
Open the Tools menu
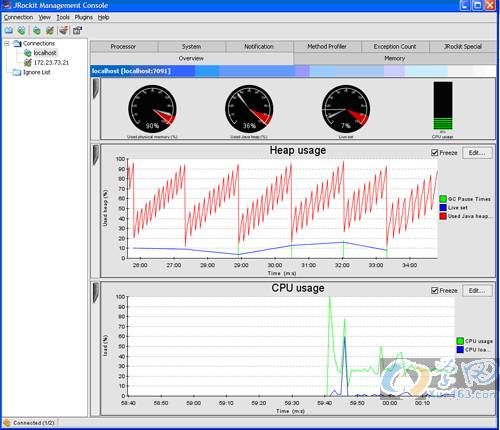coord(63,17)
